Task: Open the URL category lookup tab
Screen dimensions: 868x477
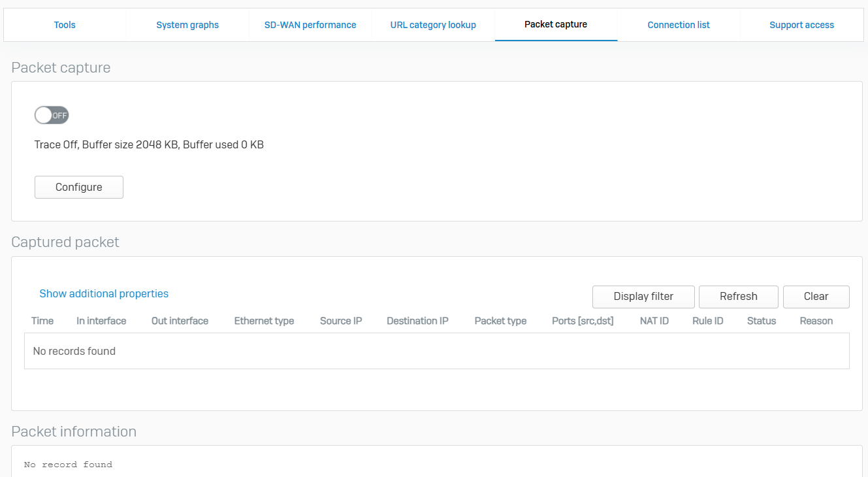Action: pyautogui.click(x=433, y=25)
